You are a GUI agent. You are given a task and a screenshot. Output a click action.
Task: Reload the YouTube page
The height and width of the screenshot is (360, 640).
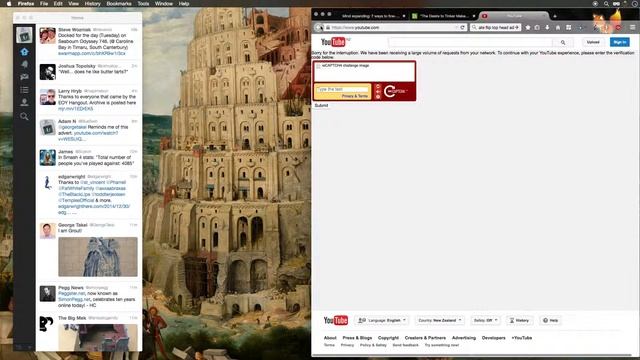coord(462,27)
